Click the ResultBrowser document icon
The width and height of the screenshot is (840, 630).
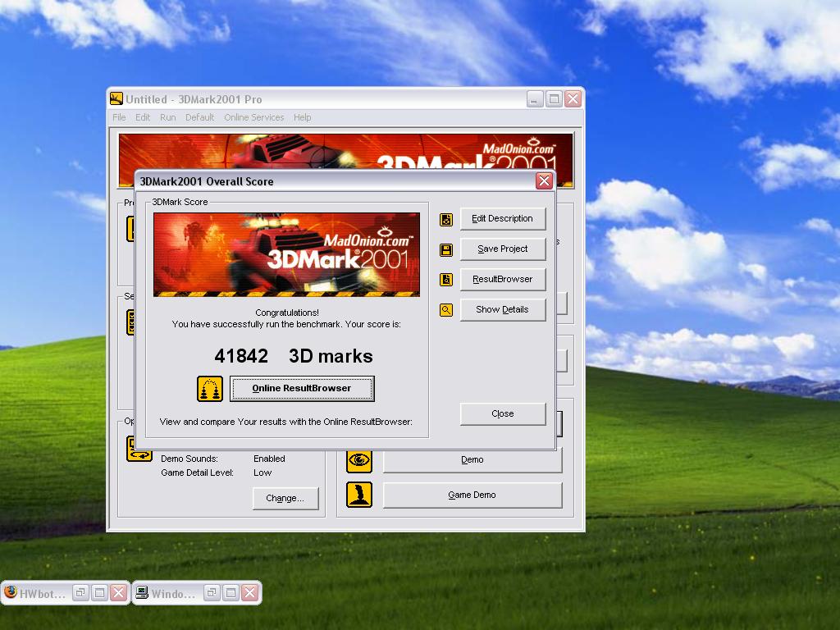pos(445,280)
